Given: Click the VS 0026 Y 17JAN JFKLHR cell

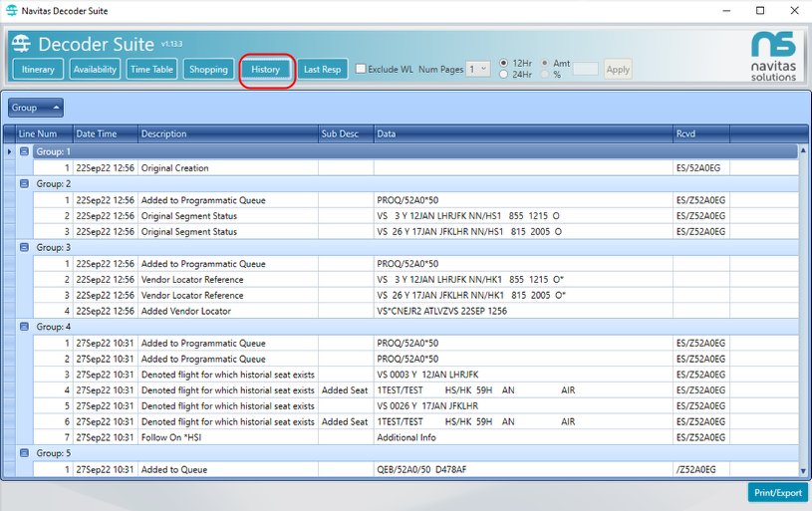Looking at the screenshot, I should click(523, 405).
